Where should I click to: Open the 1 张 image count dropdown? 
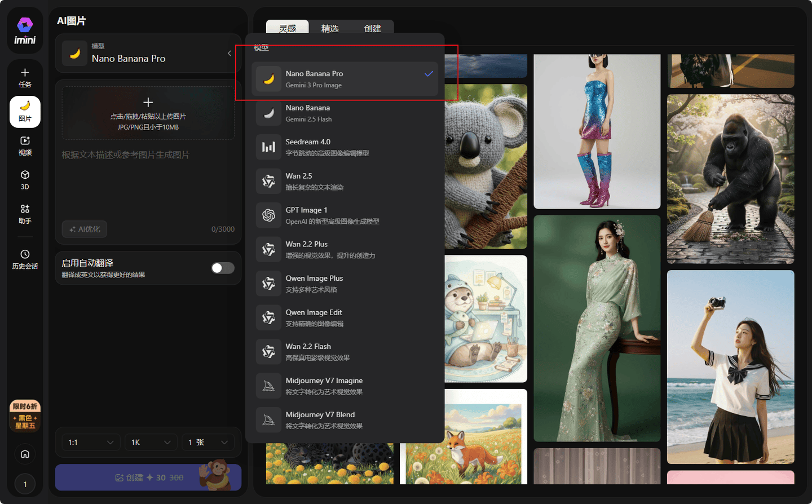pos(208,443)
